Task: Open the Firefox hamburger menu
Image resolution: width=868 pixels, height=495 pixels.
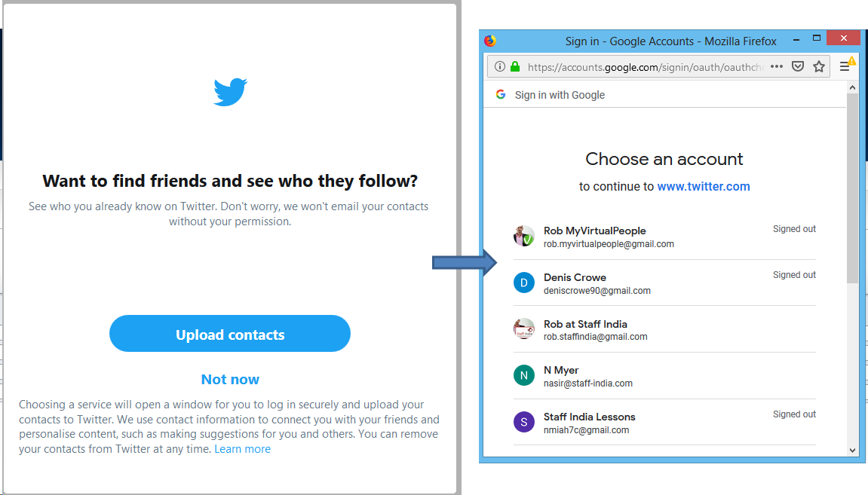Action: (x=845, y=67)
